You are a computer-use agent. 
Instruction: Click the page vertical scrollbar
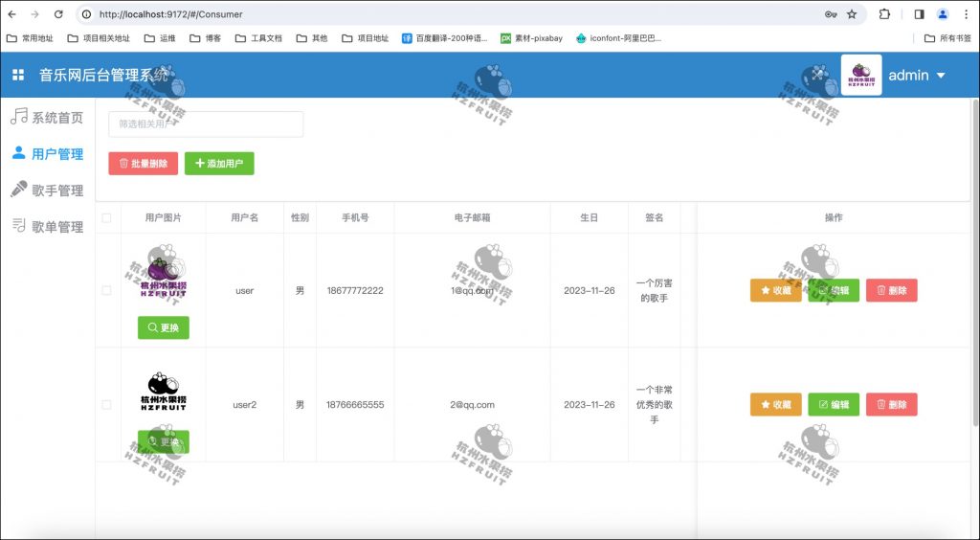click(x=975, y=262)
